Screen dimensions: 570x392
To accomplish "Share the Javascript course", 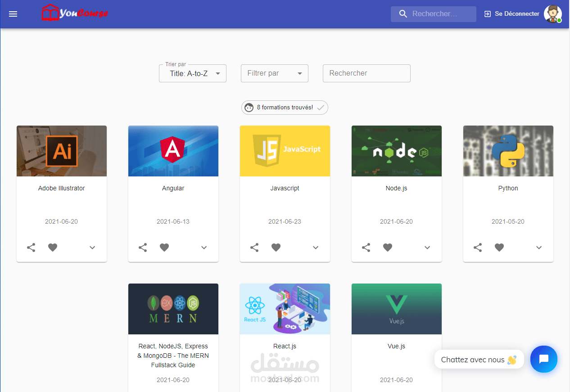I will click(x=254, y=248).
